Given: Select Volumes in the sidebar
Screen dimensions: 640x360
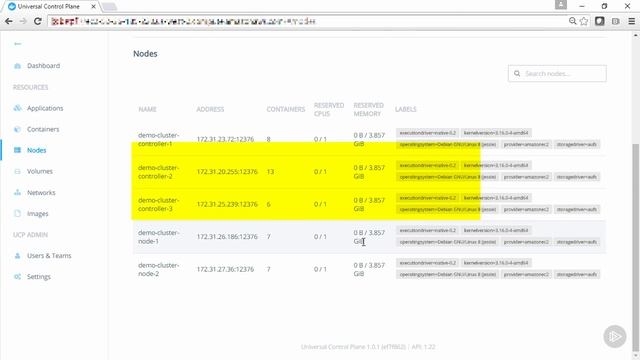Looking at the screenshot, I should pos(40,171).
